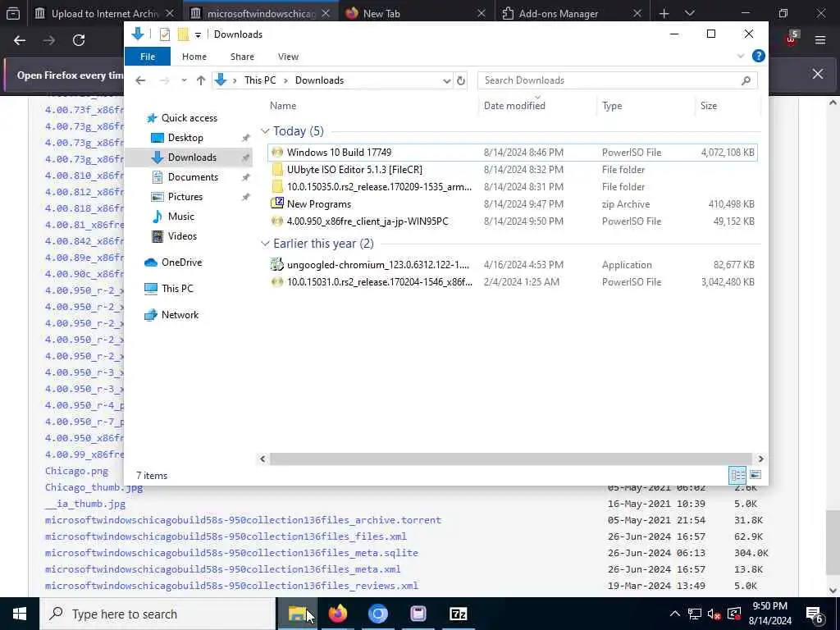
Task: Open the File ribbon tab
Action: (x=148, y=57)
